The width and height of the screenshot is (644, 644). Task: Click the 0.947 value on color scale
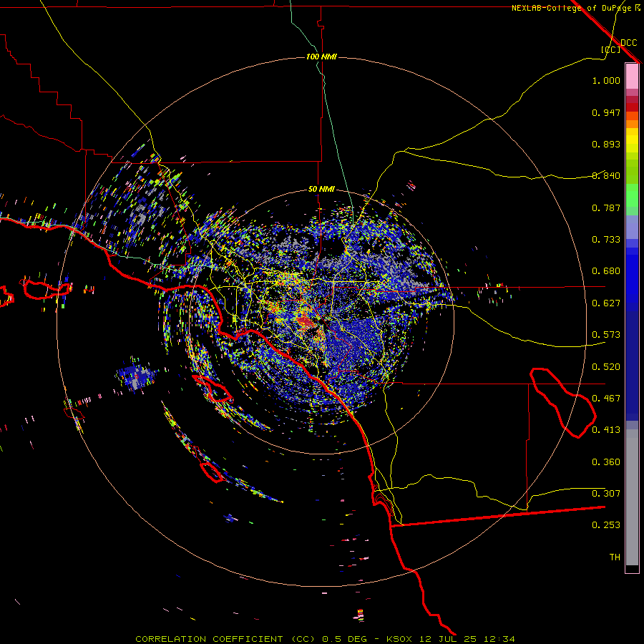click(606, 112)
